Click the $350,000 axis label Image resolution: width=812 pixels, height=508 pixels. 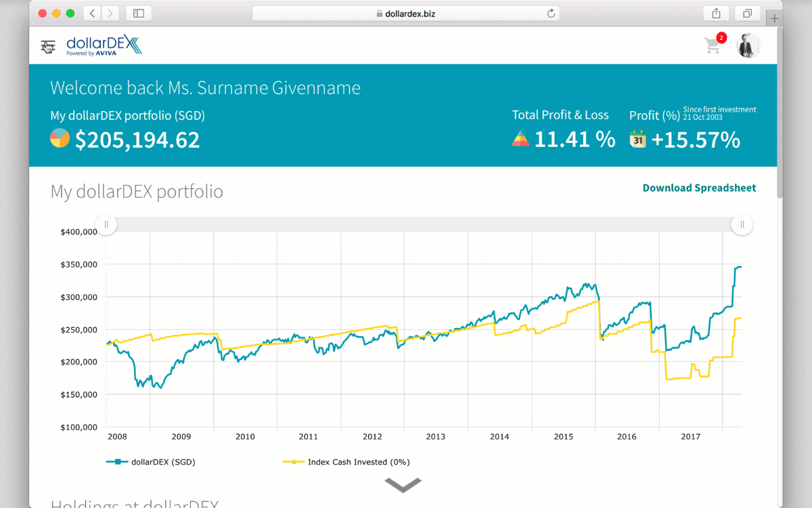point(79,264)
